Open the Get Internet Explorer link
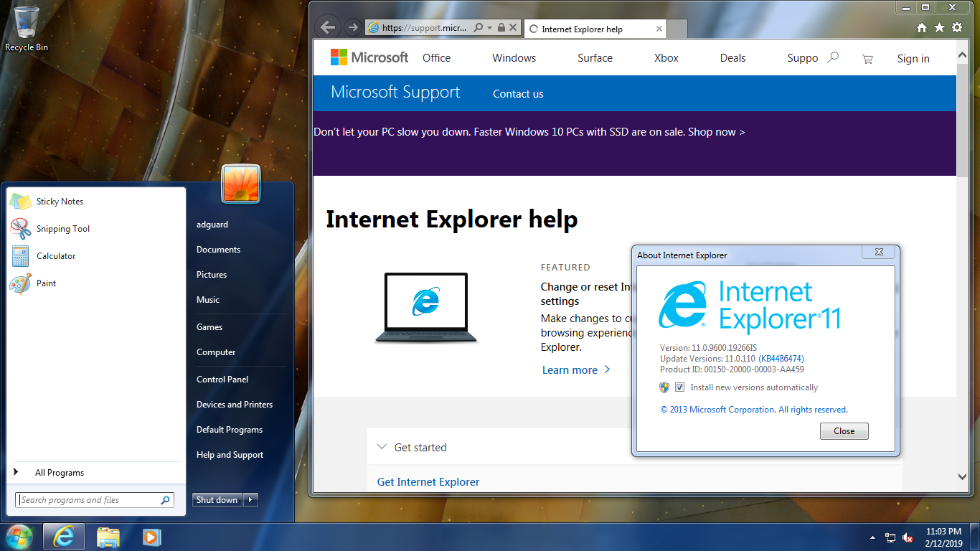 pyautogui.click(x=428, y=482)
